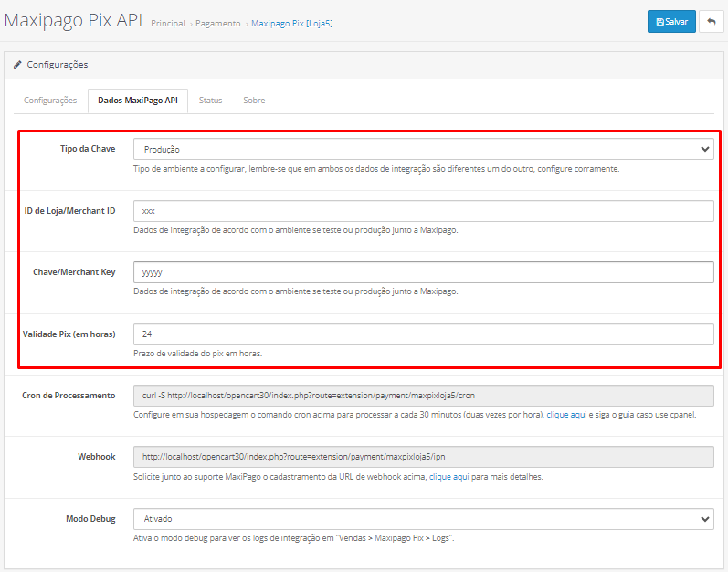Click the pencil icon beside Configurações heading
Image resolution: width=728 pixels, height=572 pixels.
pos(17,65)
